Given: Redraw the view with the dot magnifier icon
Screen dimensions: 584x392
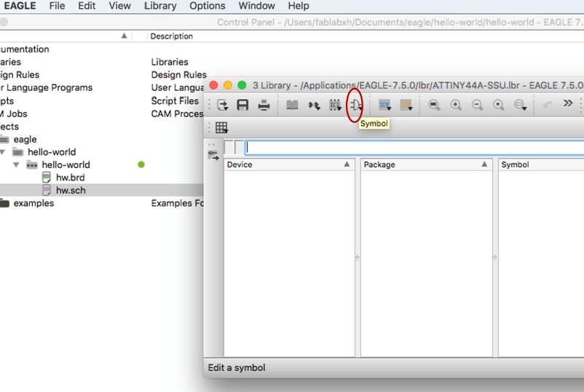Looking at the screenshot, I should 498,105.
